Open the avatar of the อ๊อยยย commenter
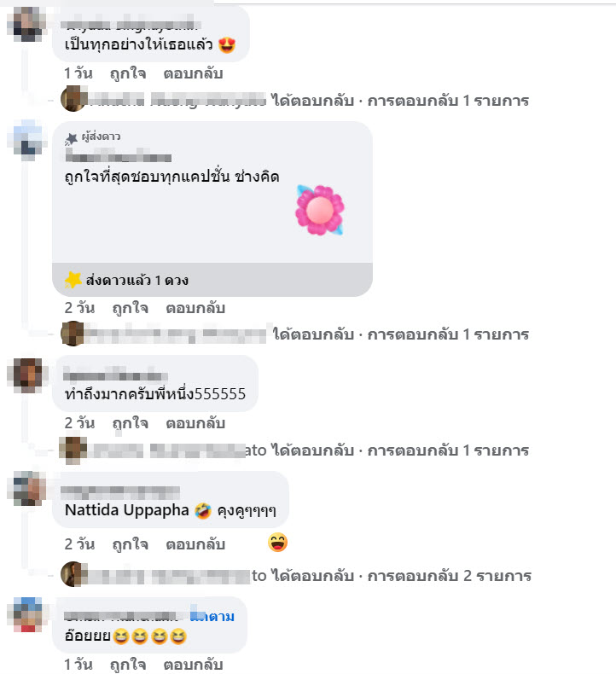 pos(27,614)
